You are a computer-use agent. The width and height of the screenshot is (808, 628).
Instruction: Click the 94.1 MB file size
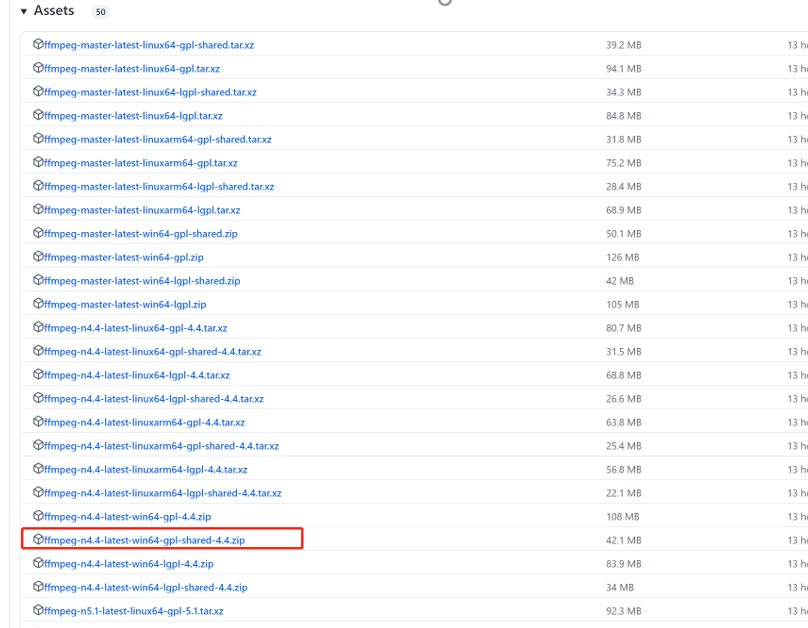tap(624, 69)
